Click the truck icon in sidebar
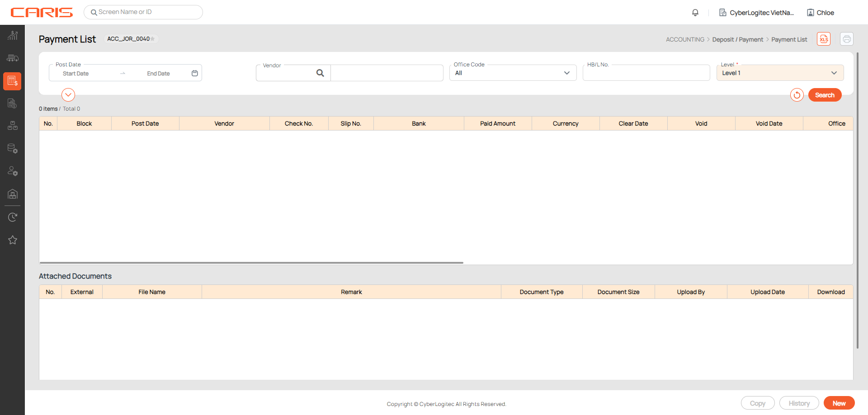 [13, 58]
